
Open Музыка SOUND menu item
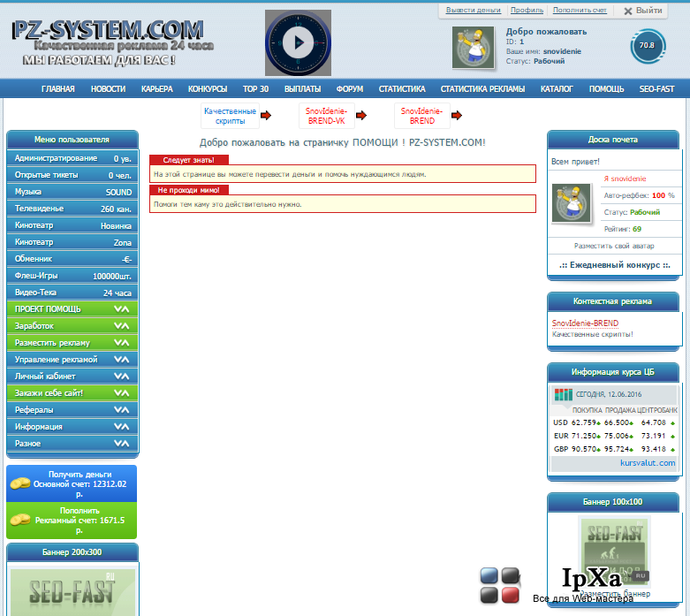tap(72, 192)
